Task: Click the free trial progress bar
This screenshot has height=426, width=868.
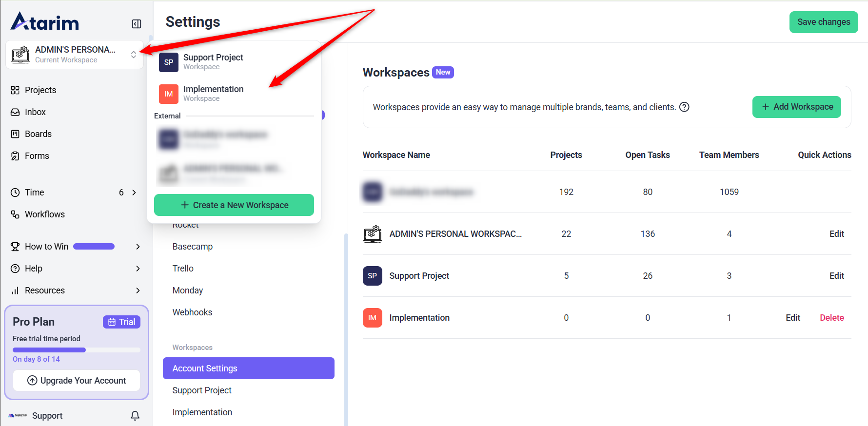Action: point(76,350)
